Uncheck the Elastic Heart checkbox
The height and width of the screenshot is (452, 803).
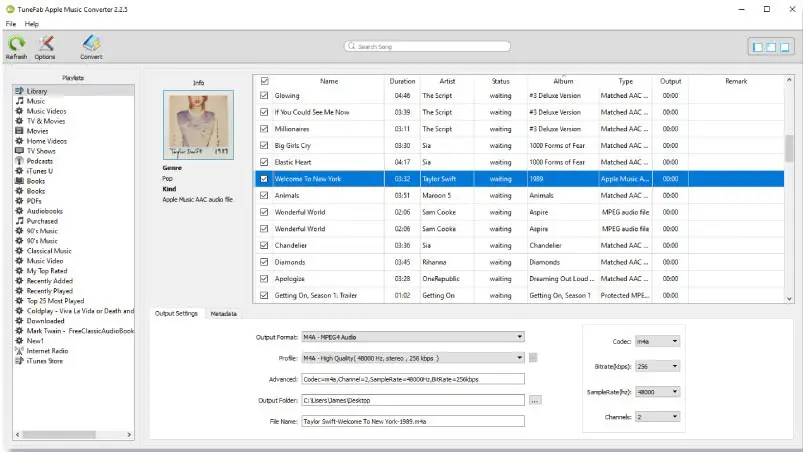(264, 162)
